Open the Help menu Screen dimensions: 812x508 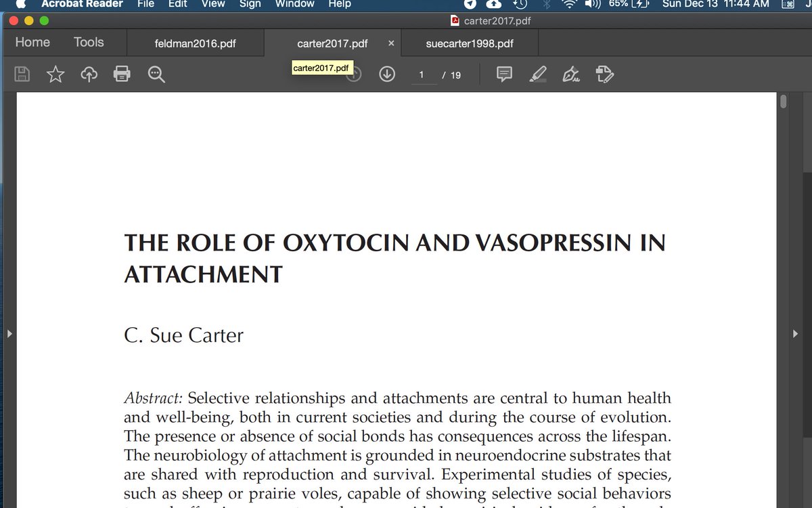[x=340, y=4]
